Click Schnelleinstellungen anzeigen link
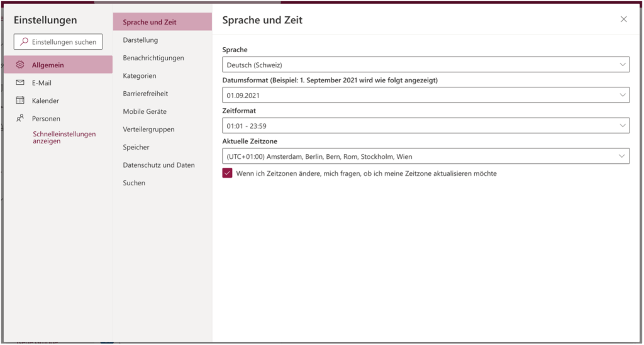The image size is (644, 345). point(64,138)
